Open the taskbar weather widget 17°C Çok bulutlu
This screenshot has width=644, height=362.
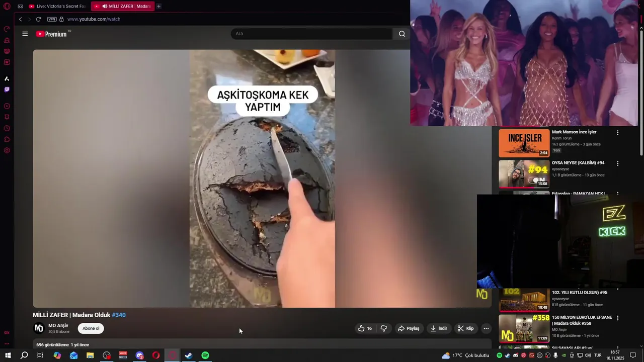pyautogui.click(x=465, y=355)
